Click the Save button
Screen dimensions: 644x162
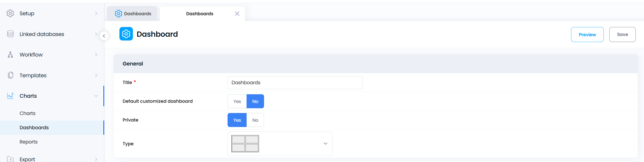tap(622, 34)
